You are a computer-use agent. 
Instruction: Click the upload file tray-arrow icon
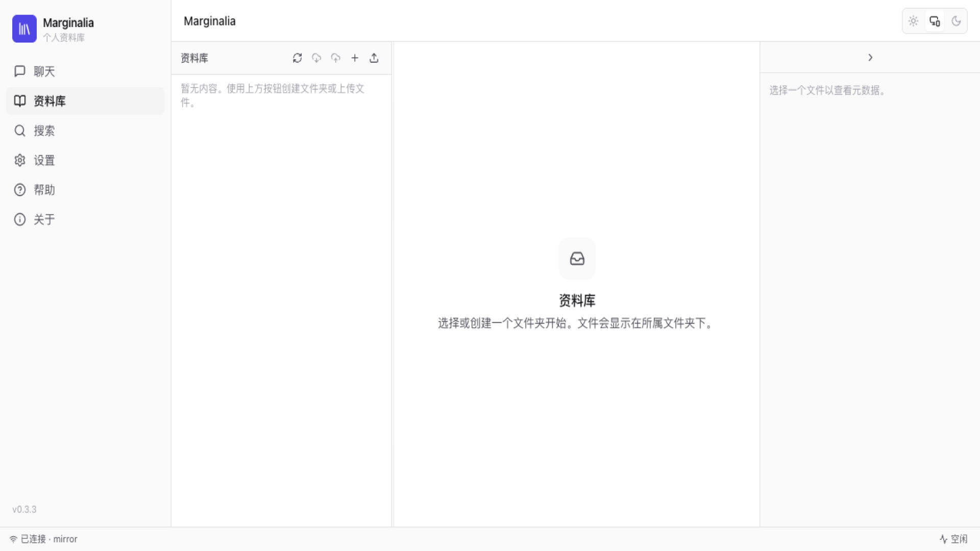(374, 58)
